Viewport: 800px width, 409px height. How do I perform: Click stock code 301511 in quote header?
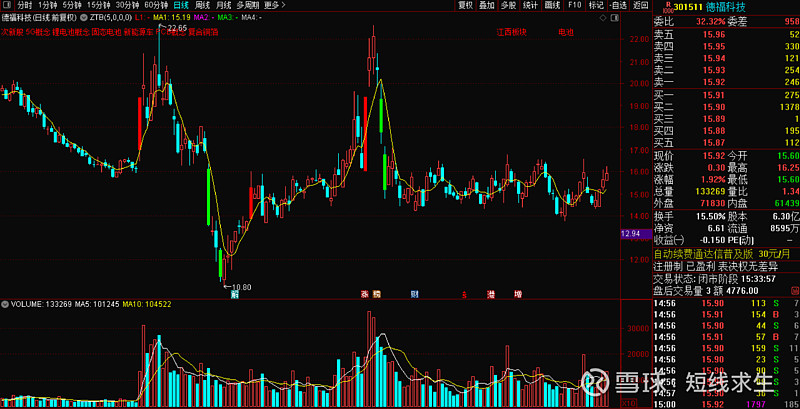pos(688,7)
